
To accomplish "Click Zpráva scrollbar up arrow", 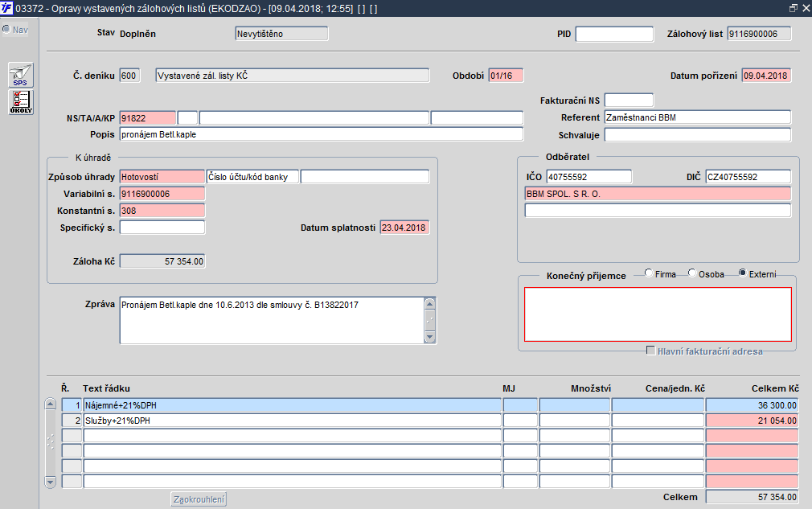I will (429, 304).
